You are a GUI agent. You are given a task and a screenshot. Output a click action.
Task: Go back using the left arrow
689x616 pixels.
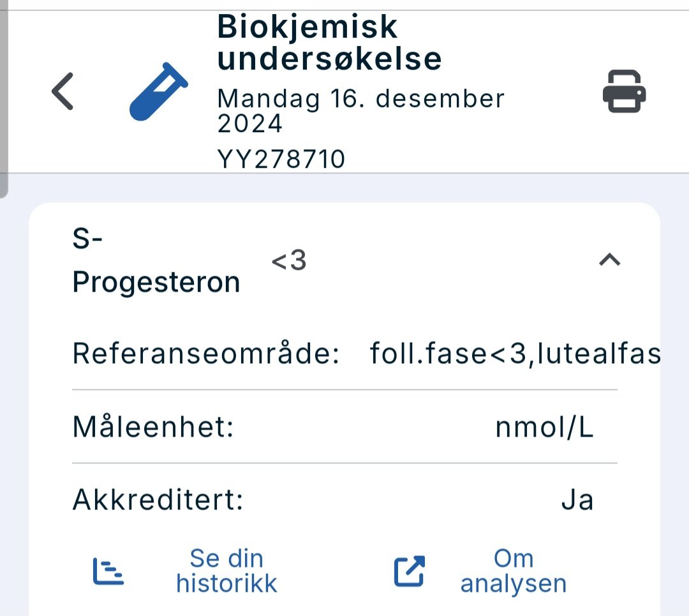click(x=63, y=91)
